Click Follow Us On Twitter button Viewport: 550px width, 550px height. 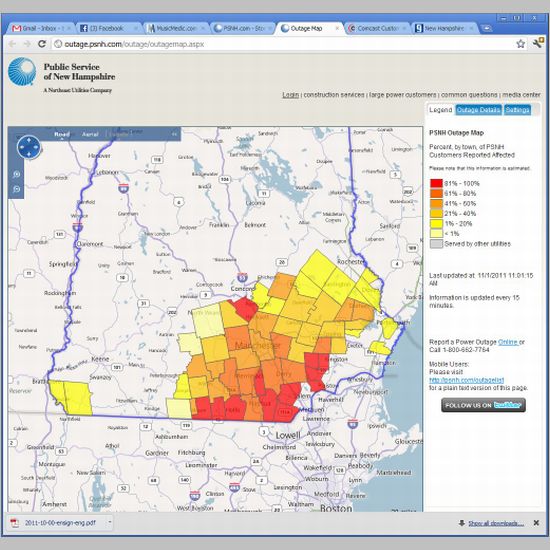tap(483, 405)
